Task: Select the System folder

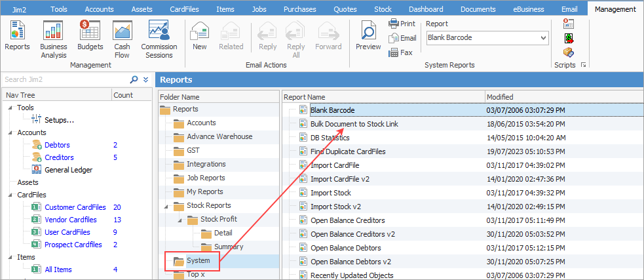Action: coord(198,261)
